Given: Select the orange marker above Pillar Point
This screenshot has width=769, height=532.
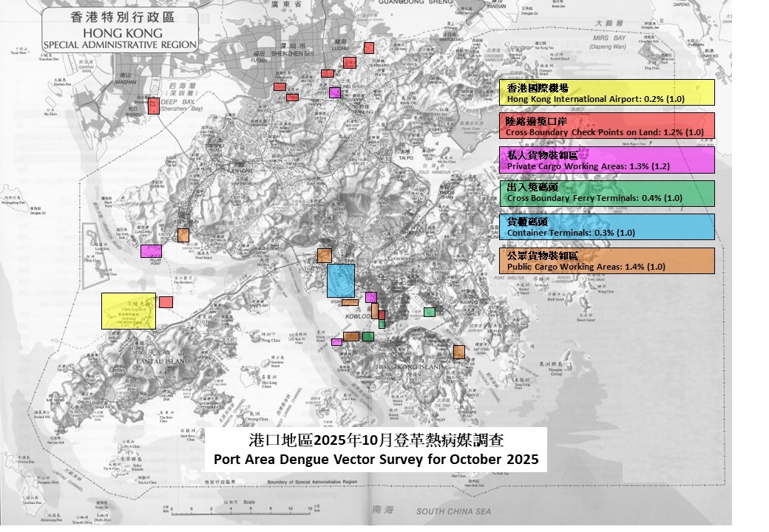Looking at the screenshot, I should point(183,235).
